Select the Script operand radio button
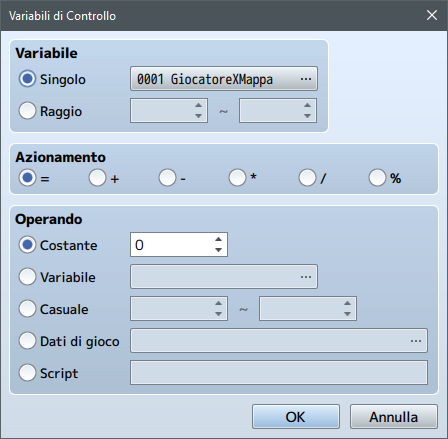The height and width of the screenshot is (439, 448). pyautogui.click(x=27, y=373)
